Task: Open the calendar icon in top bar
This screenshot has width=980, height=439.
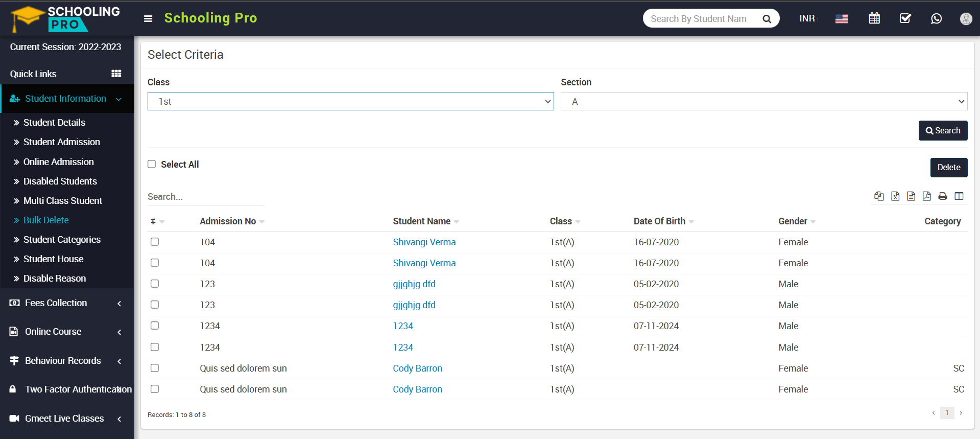Action: 874,18
